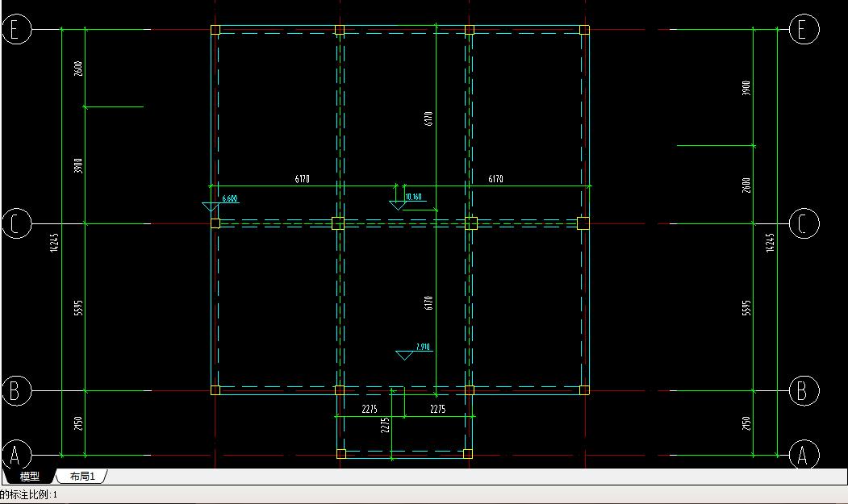This screenshot has height=504, width=848.
Task: Select the right-side axis bubble E
Action: tap(804, 29)
